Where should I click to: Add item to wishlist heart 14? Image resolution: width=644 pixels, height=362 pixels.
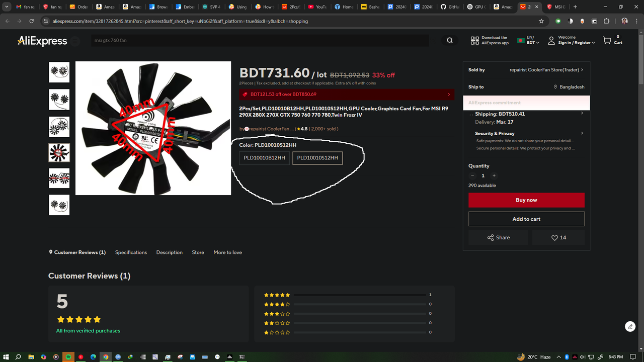(558, 238)
